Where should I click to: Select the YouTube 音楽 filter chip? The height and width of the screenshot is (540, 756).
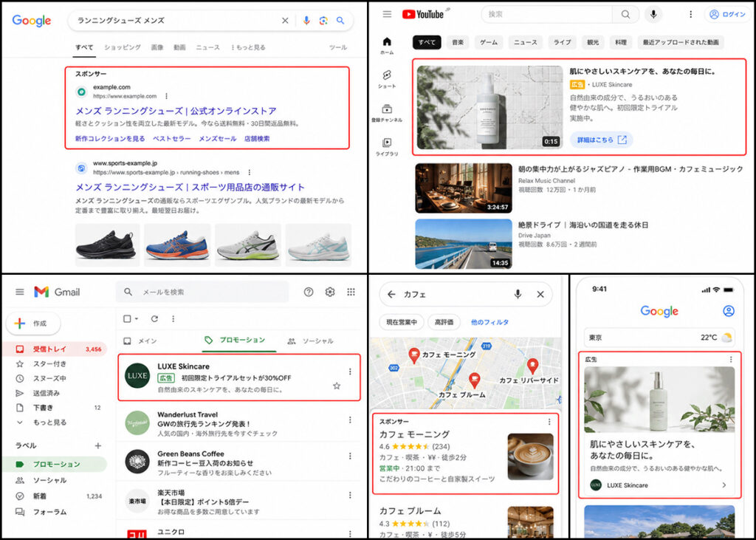pos(458,42)
